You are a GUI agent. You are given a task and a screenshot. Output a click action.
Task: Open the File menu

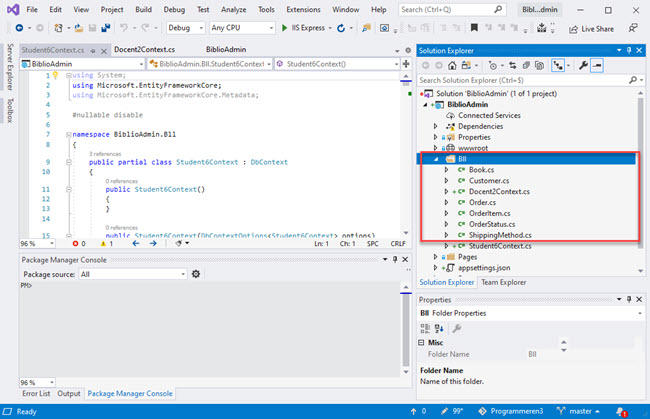pos(32,10)
